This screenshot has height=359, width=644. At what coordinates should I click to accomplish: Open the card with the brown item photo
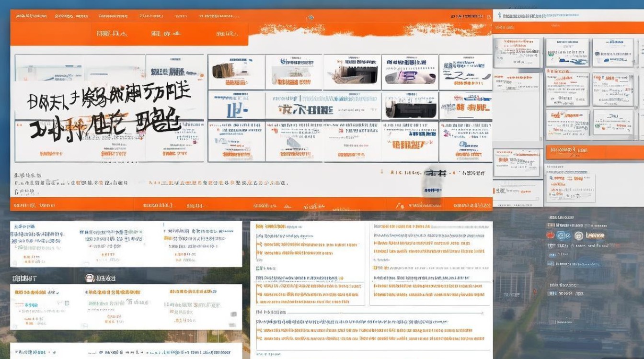tap(236, 72)
